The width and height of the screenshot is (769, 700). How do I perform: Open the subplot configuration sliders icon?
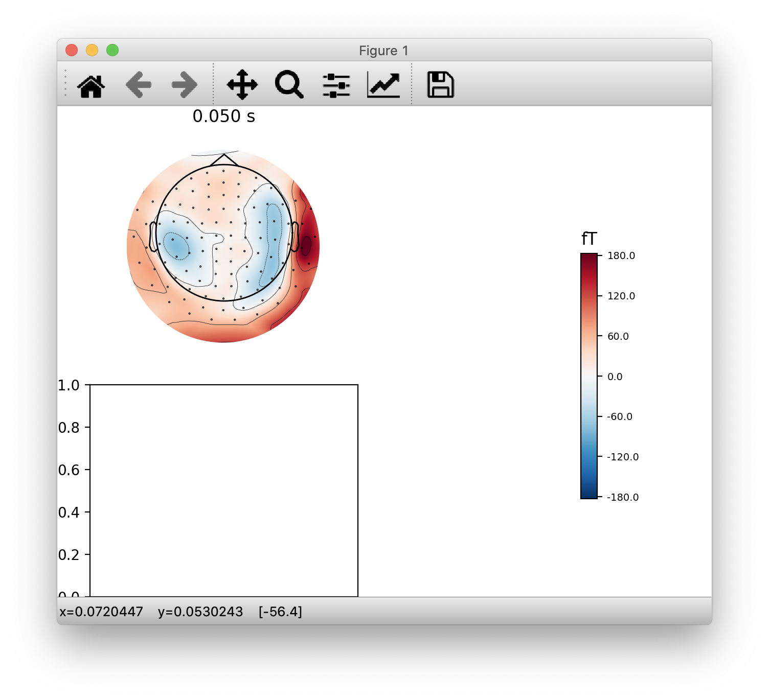(x=335, y=85)
